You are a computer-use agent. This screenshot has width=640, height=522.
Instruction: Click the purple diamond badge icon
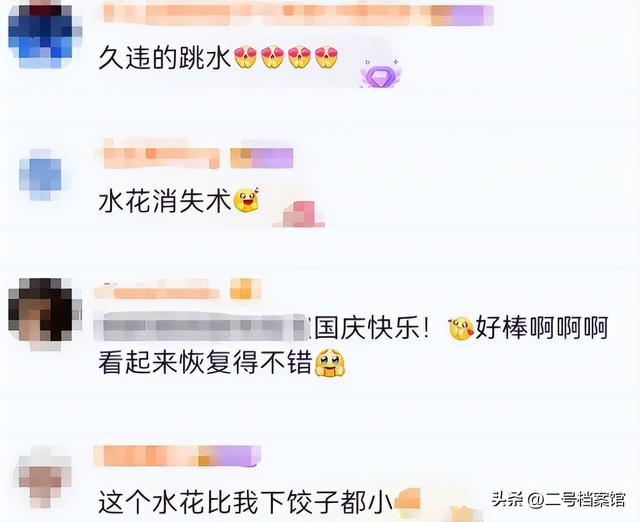click(x=380, y=73)
